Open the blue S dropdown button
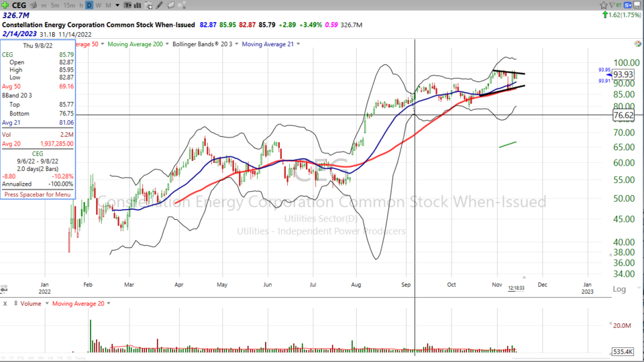Viewport: 644px width, 362px height. click(628, 5)
